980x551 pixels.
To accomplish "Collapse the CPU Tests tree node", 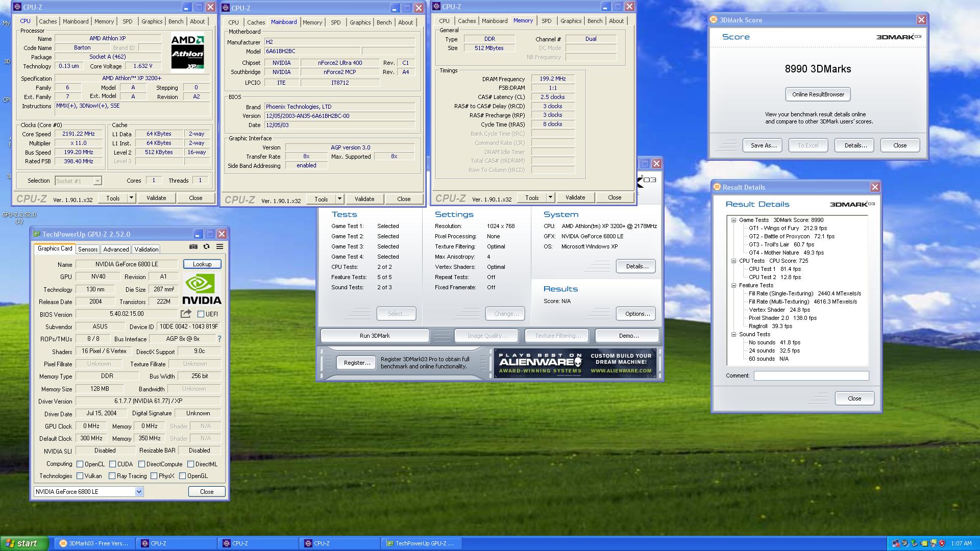I will pyautogui.click(x=733, y=261).
